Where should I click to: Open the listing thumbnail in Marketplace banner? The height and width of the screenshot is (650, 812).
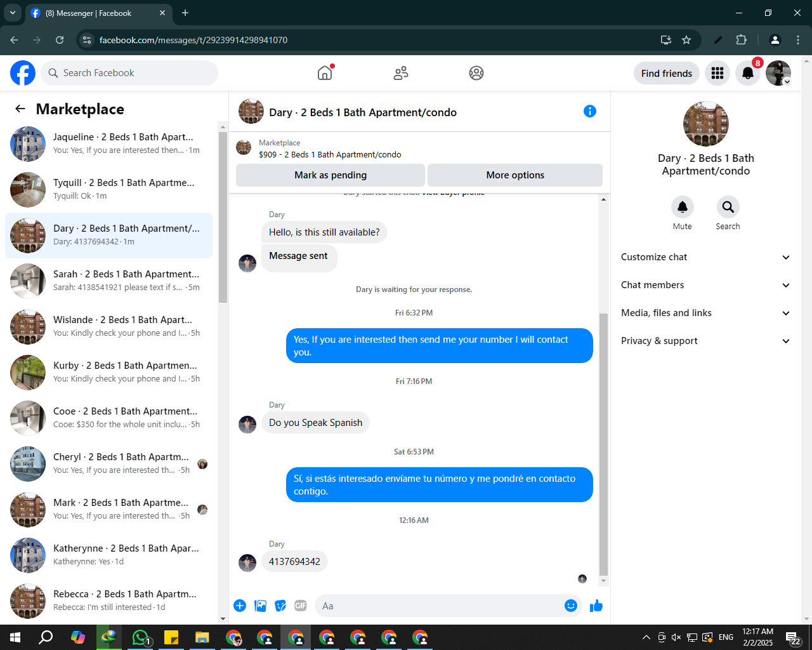pos(244,148)
